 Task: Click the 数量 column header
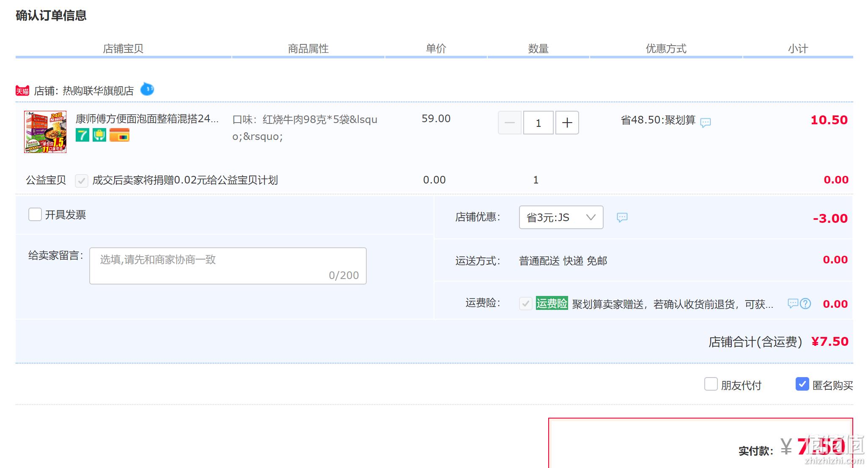[538, 49]
